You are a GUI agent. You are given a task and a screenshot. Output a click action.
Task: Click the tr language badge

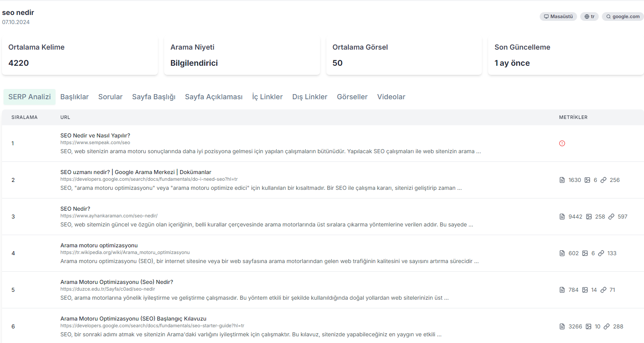[589, 17]
